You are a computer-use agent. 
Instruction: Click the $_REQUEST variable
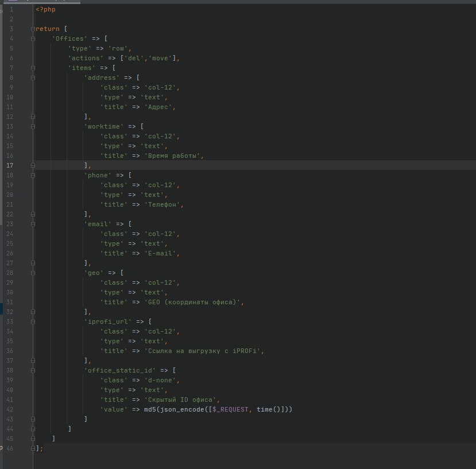pos(230,409)
